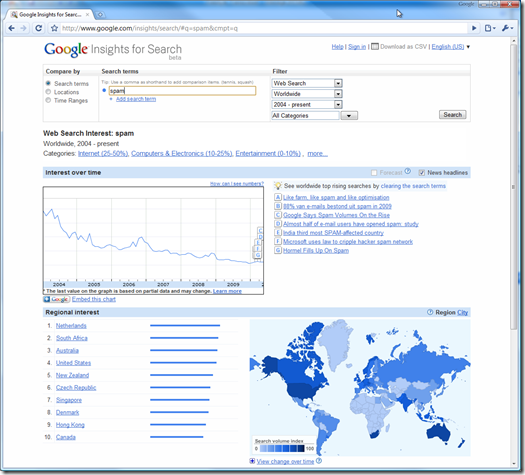This screenshot has height=475, width=525.
Task: Open Hormel Fills Up On Spam headline
Action: pos(316,250)
